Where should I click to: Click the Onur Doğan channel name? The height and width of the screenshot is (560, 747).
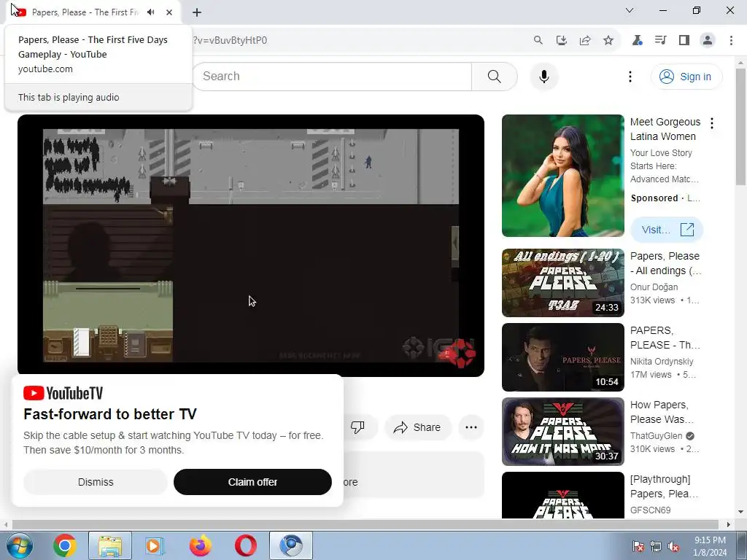pyautogui.click(x=654, y=287)
